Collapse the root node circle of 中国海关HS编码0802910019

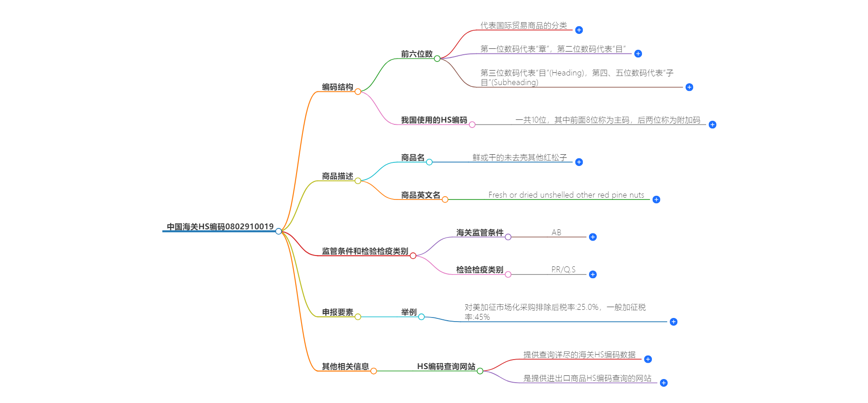point(278,231)
